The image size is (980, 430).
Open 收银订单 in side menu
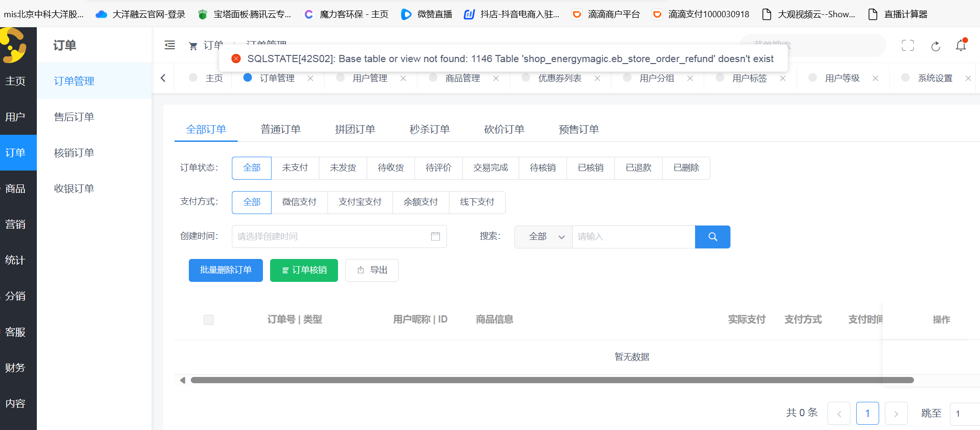coord(95,189)
